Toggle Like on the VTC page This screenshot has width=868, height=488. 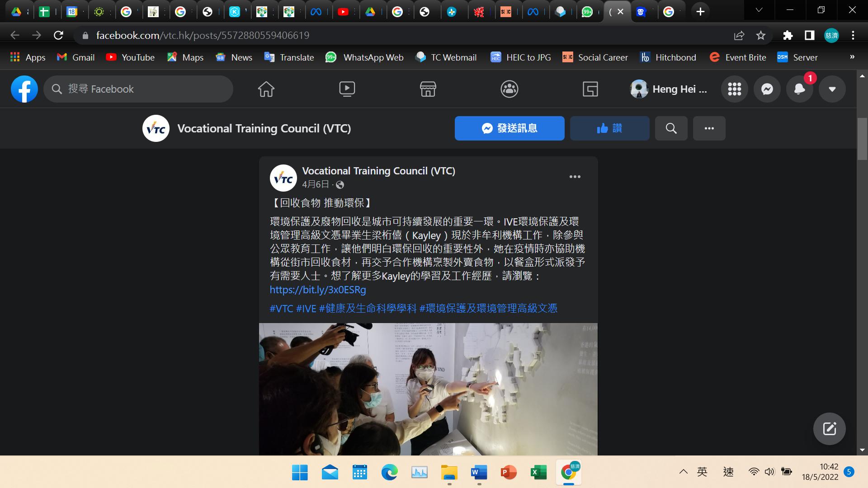609,128
